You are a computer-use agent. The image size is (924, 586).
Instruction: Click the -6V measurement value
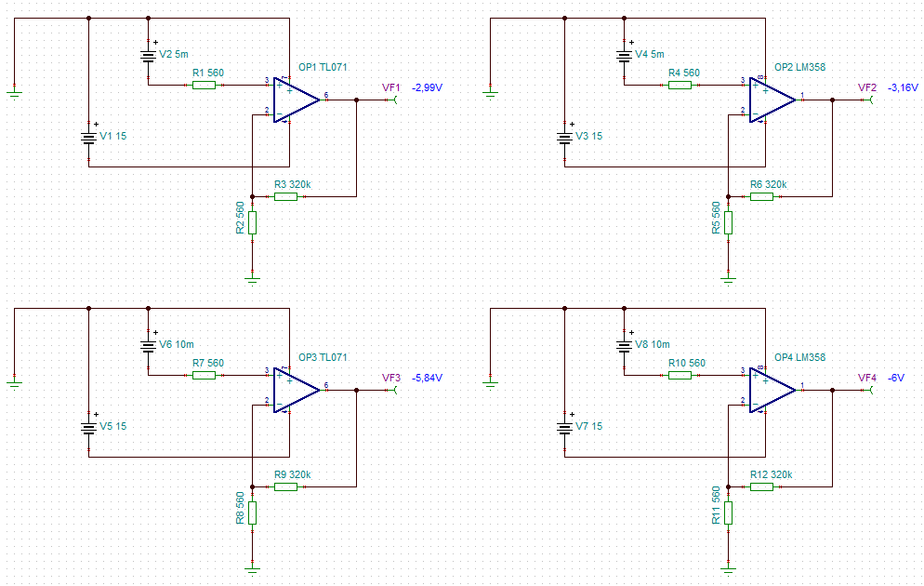pos(896,378)
